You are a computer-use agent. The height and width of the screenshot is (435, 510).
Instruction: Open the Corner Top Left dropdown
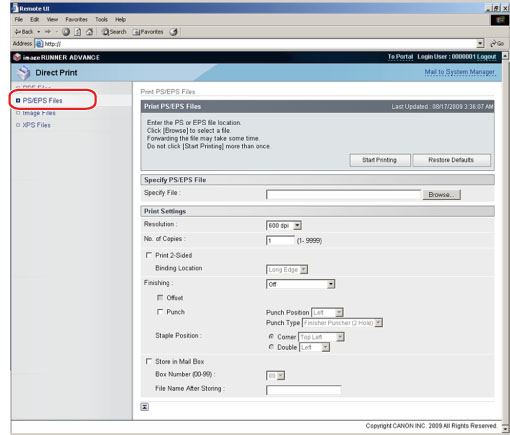pyautogui.click(x=321, y=337)
